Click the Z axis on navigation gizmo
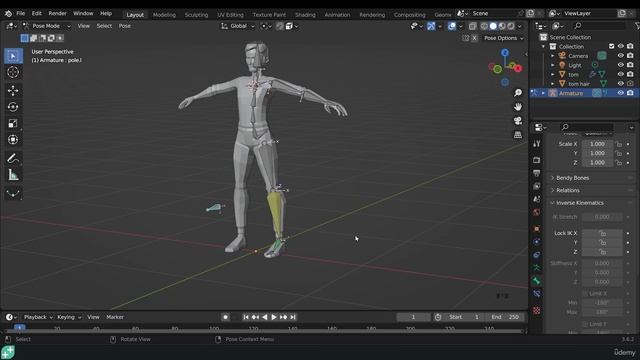The width and height of the screenshot is (640, 360). (505, 53)
